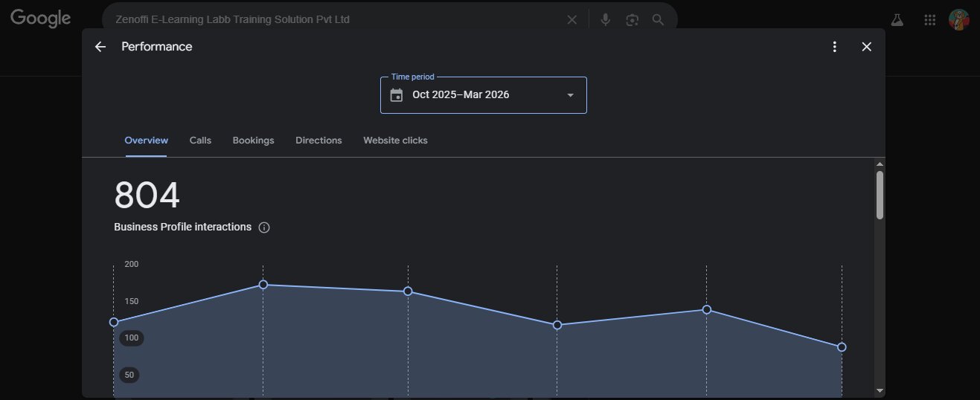Click the calendar icon in Time period
This screenshot has height=400, width=980.
coord(397,95)
